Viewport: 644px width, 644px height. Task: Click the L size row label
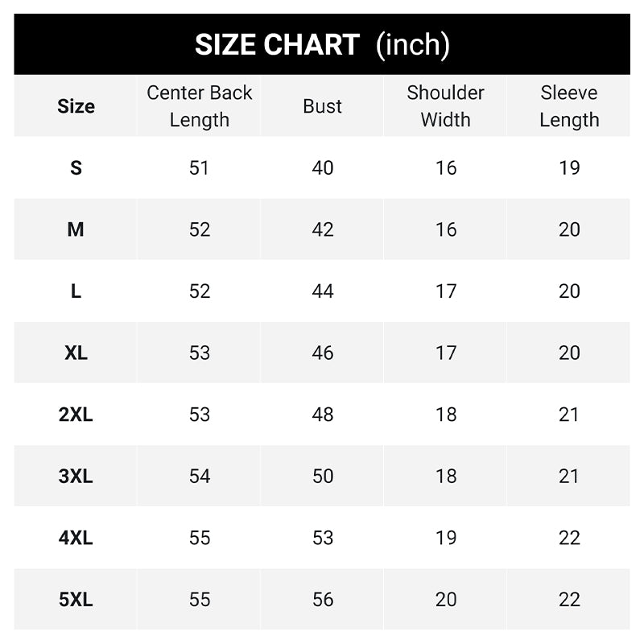(76, 291)
